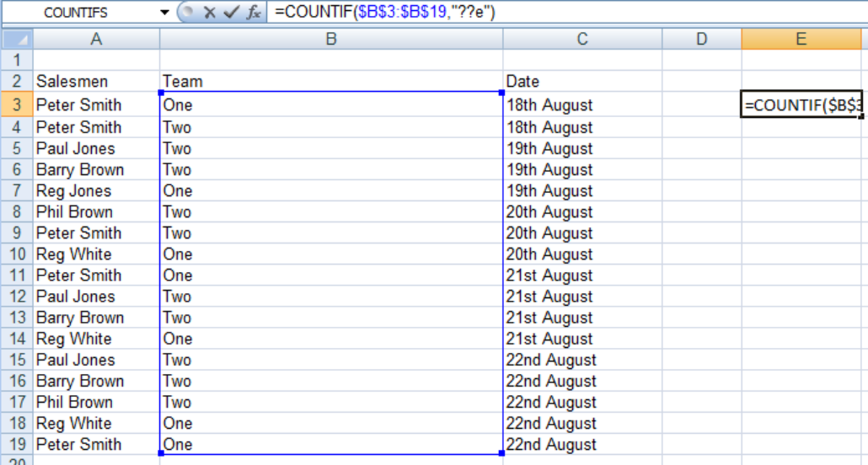Click the Cancel (X) formula button
The width and height of the screenshot is (868, 465).
pyautogui.click(x=209, y=12)
